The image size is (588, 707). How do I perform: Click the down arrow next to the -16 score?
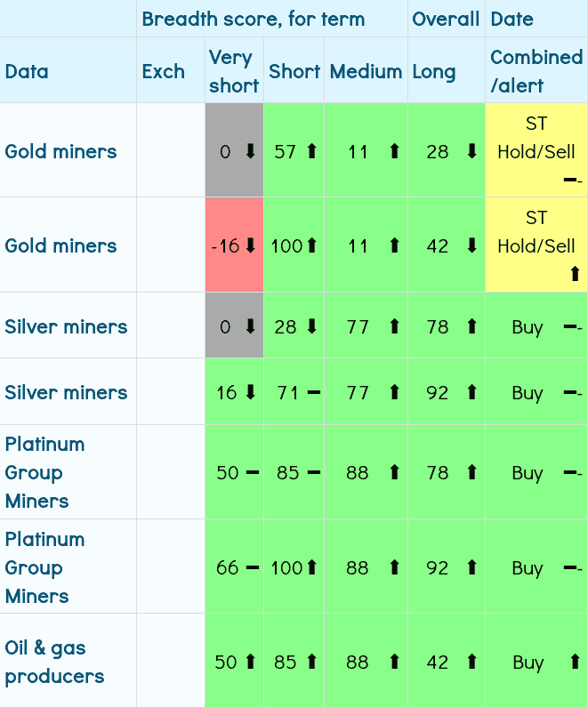[251, 246]
